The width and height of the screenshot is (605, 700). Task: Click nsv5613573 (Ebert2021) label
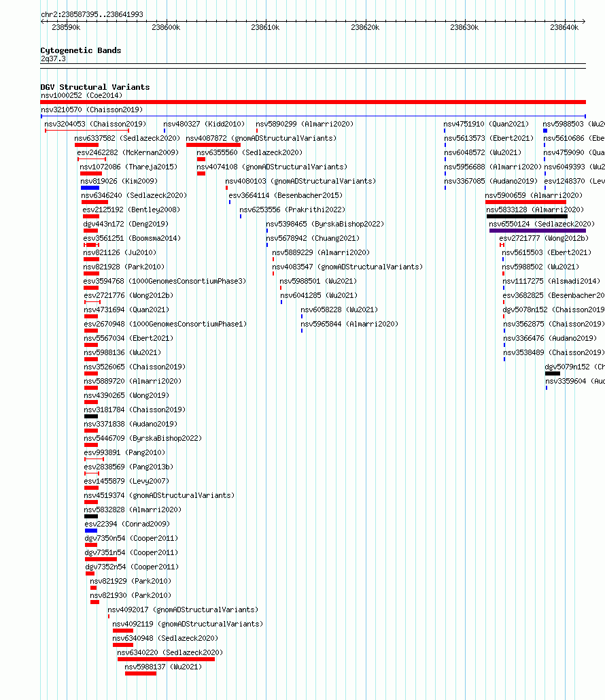tap(489, 138)
